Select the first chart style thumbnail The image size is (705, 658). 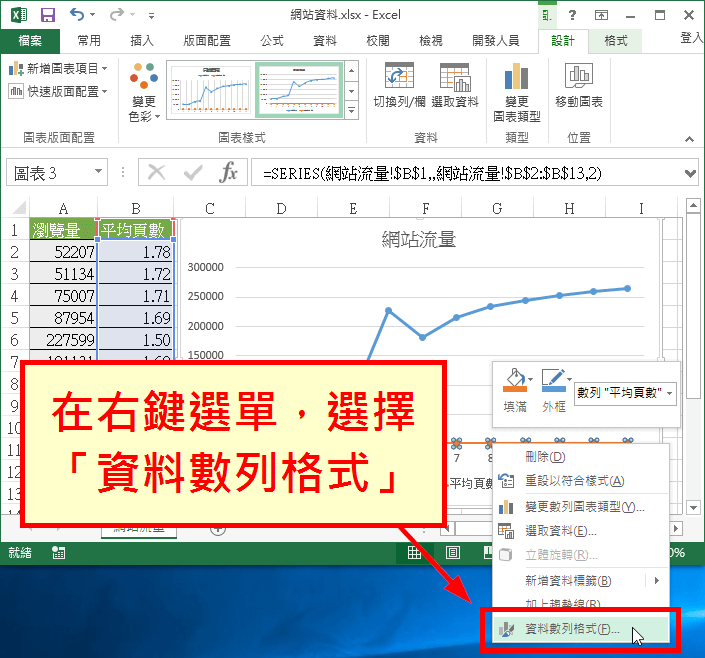[x=210, y=90]
